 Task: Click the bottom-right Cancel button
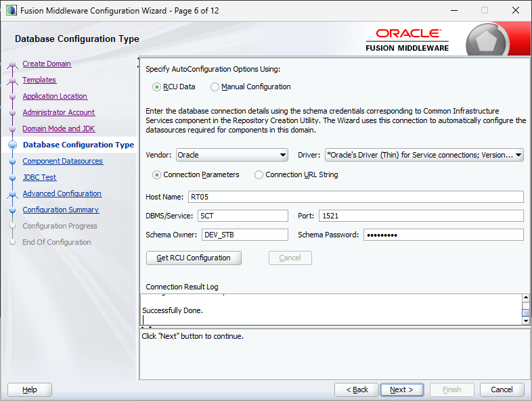click(x=502, y=390)
